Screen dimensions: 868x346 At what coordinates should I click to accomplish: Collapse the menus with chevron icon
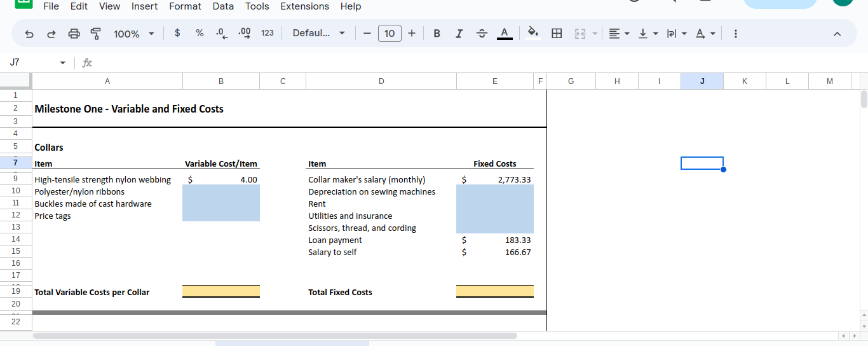pyautogui.click(x=837, y=34)
